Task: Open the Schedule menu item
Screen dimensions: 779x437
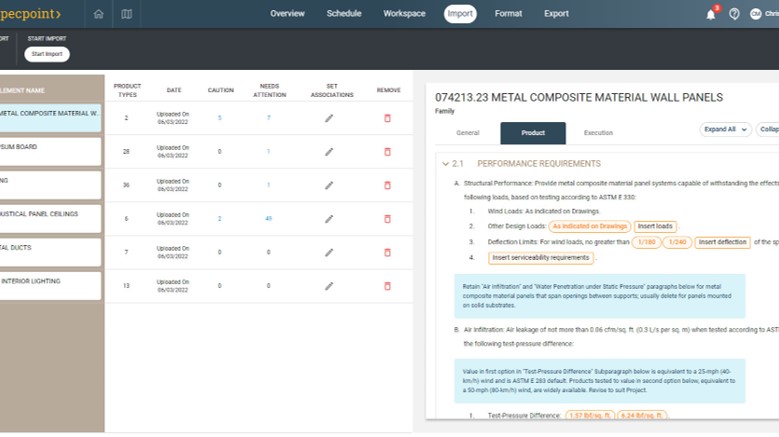Action: pyautogui.click(x=344, y=14)
